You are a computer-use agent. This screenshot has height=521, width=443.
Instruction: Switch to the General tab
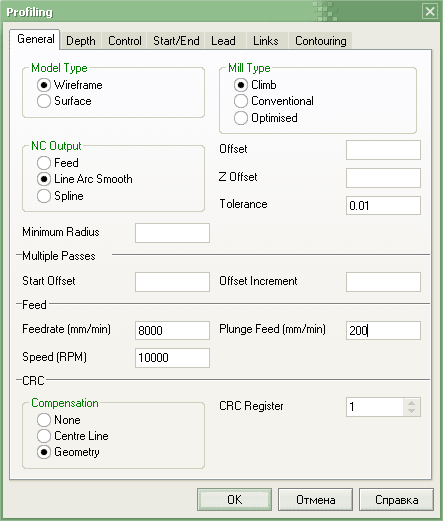35,39
